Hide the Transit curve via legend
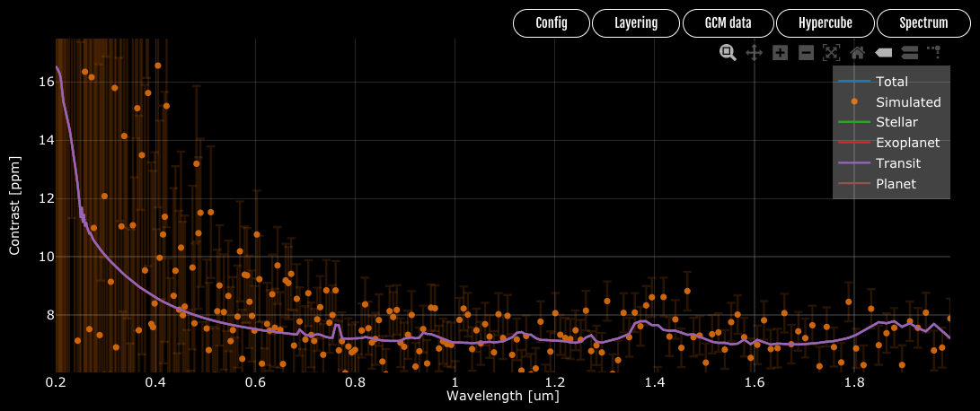The width and height of the screenshot is (980, 411). coord(891,163)
